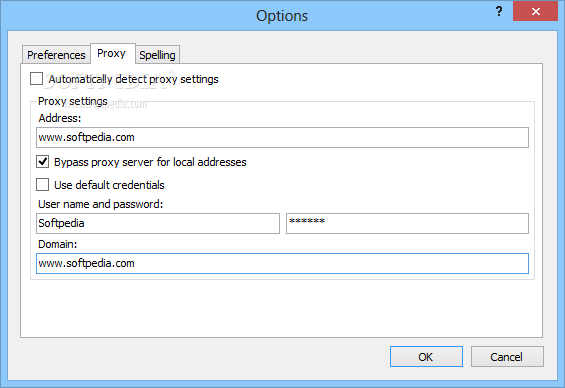Uncheck Bypass proxy server for local addresses
This screenshot has height=388, width=565.
(x=43, y=162)
